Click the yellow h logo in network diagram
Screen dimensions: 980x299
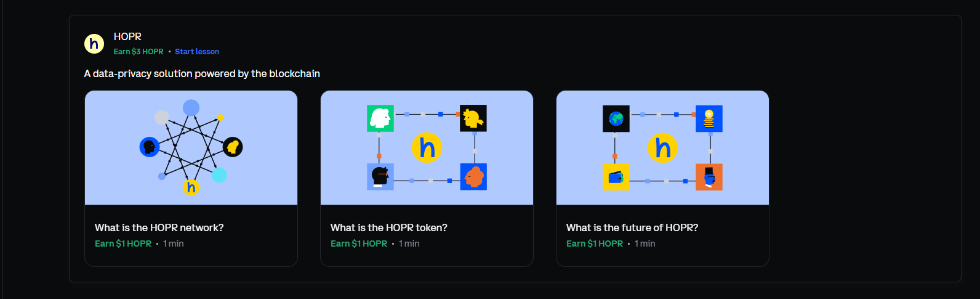(x=191, y=187)
